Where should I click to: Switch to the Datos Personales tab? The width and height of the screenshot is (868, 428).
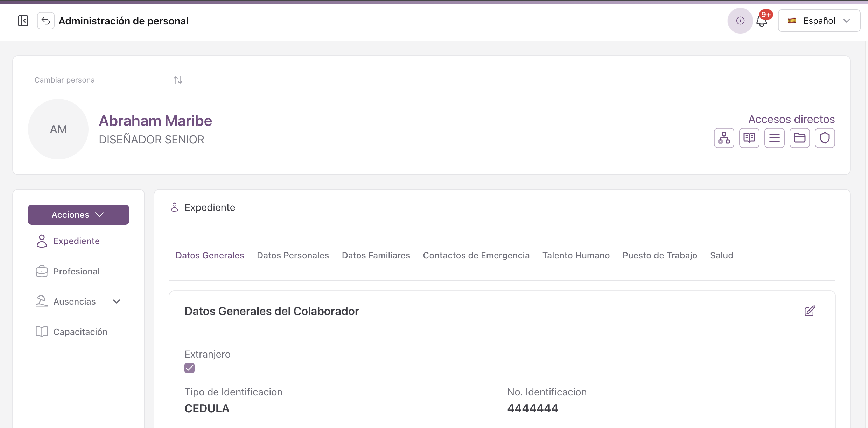293,256
